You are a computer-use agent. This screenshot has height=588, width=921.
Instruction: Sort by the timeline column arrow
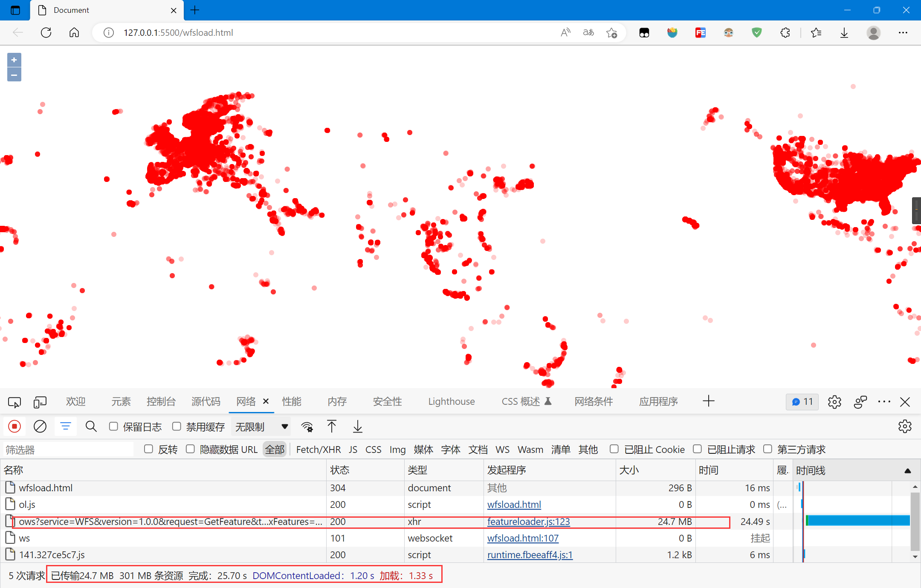tap(908, 470)
